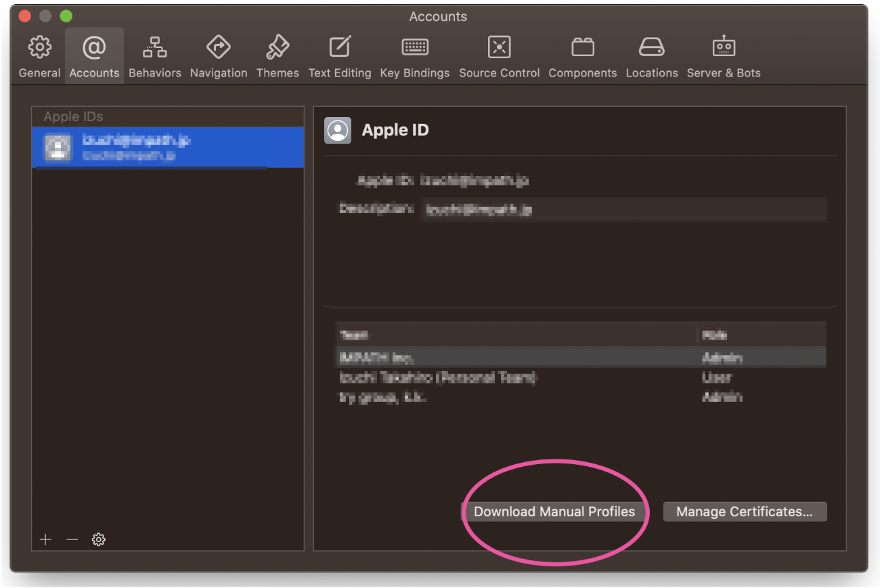Click the Role column header
The height and width of the screenshot is (588, 880).
(x=762, y=335)
